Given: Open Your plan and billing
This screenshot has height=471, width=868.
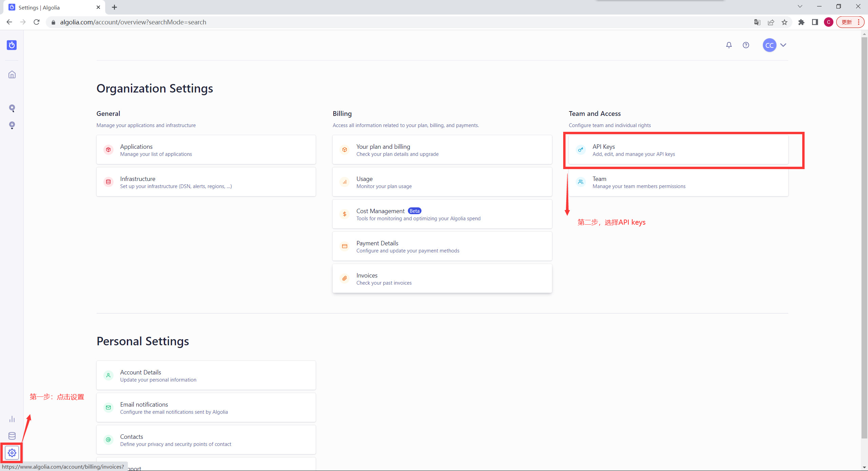Looking at the screenshot, I should (x=442, y=149).
